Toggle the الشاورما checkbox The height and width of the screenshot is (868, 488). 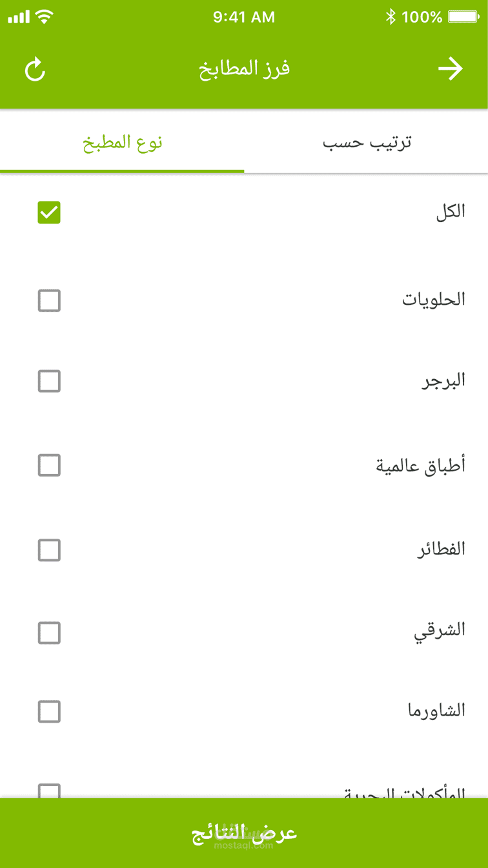(x=49, y=712)
